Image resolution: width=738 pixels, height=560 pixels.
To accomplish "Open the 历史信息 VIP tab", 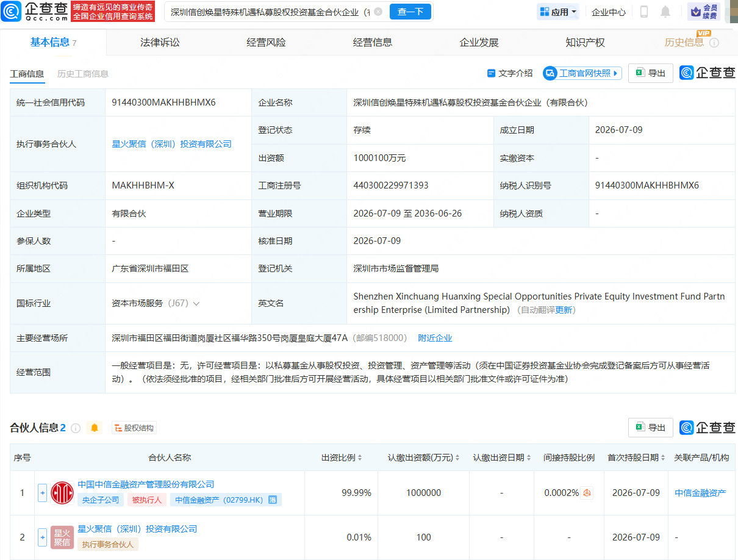I will [x=684, y=42].
